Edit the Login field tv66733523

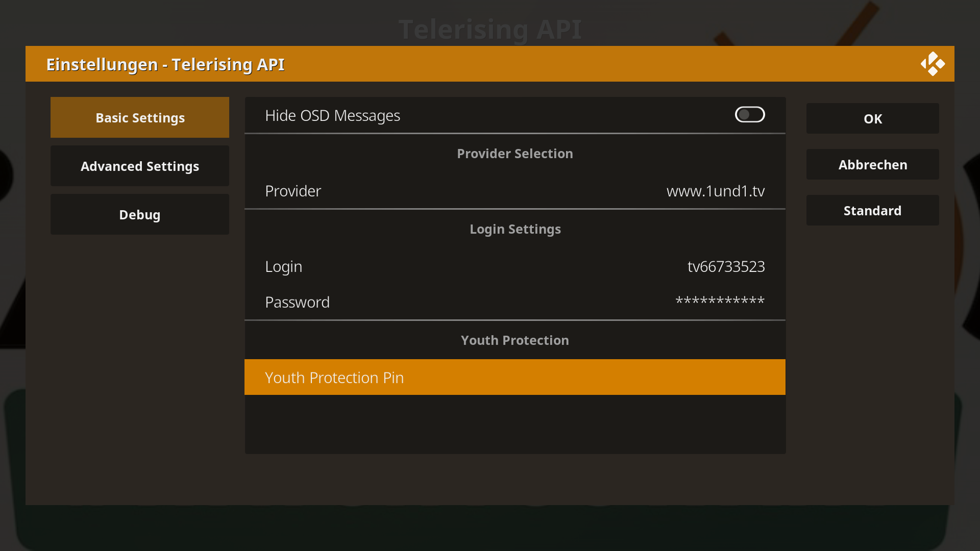click(x=515, y=266)
